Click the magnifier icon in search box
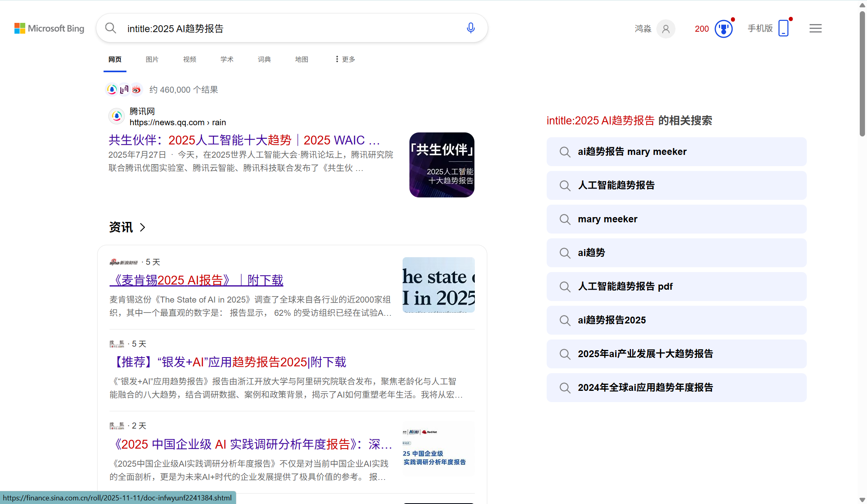The height and width of the screenshot is (504, 867). coord(110,28)
